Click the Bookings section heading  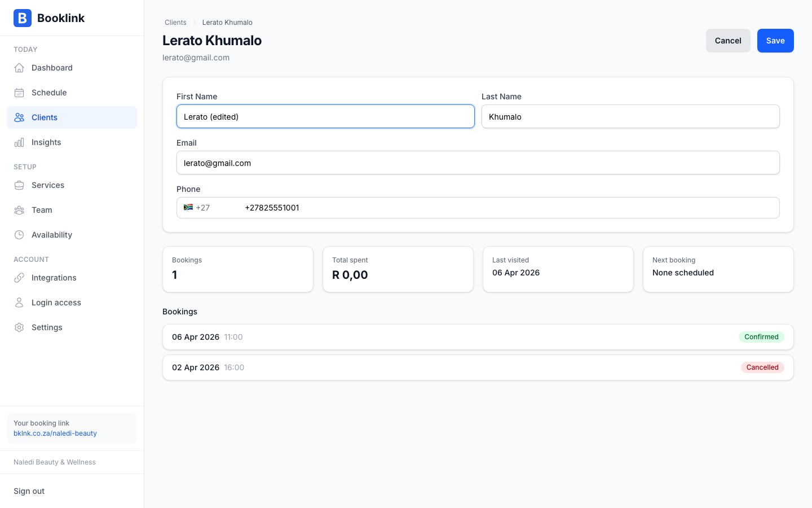[180, 312]
